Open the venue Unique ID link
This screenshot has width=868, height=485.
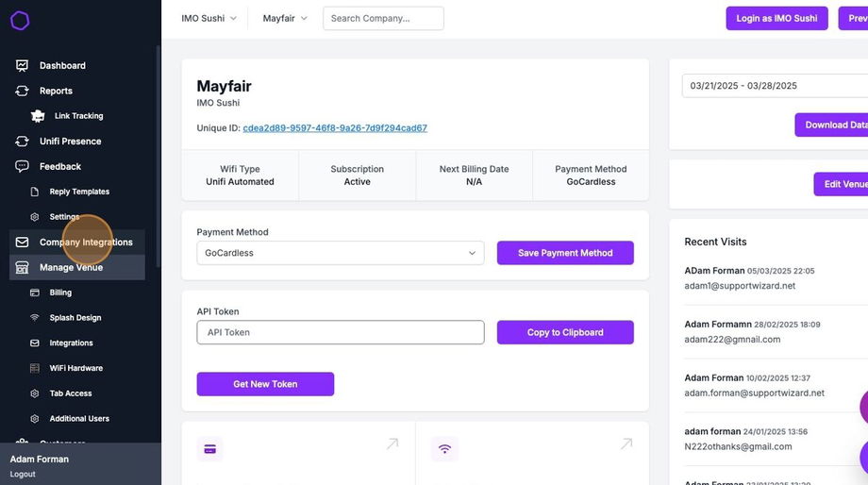click(x=335, y=128)
